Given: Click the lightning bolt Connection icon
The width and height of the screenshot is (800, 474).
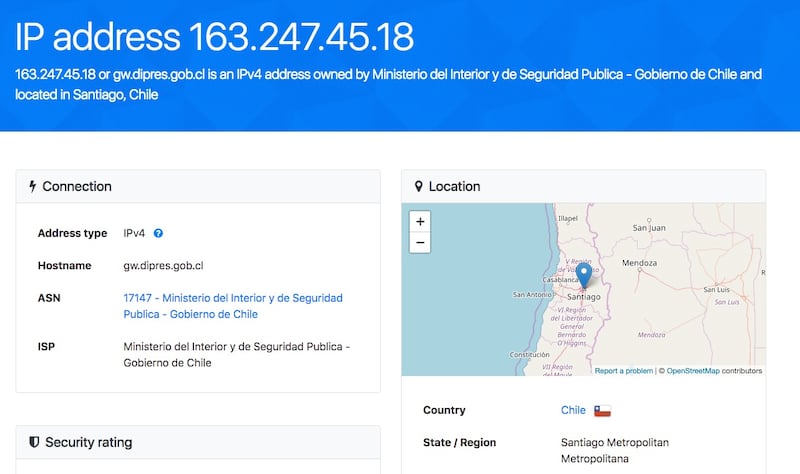Looking at the screenshot, I should (33, 186).
